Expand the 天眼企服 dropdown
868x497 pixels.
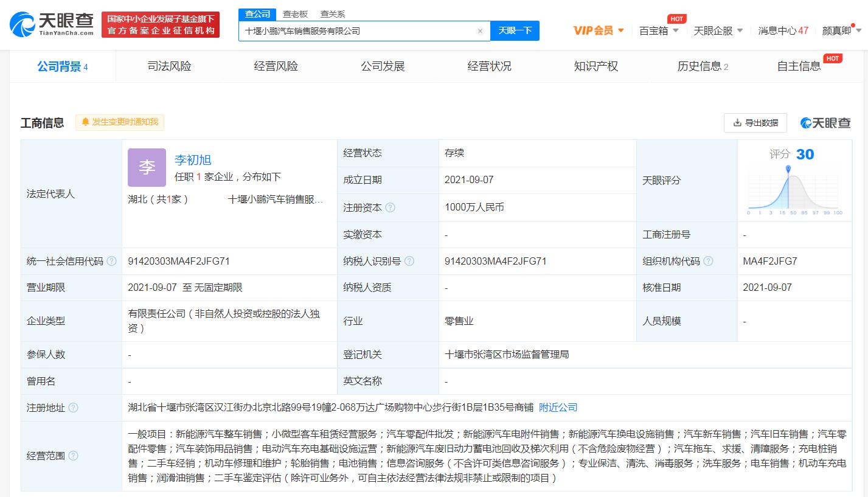[x=718, y=30]
